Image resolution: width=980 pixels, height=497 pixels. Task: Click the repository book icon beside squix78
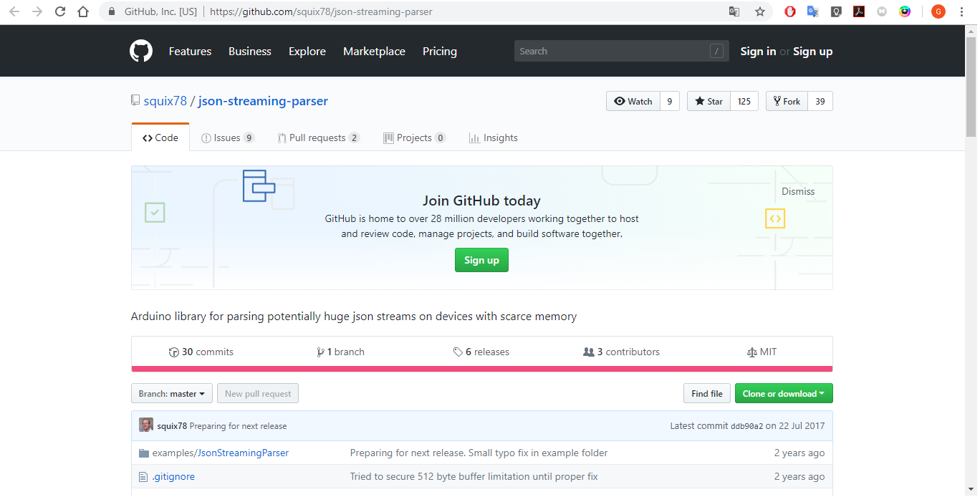[x=135, y=100]
